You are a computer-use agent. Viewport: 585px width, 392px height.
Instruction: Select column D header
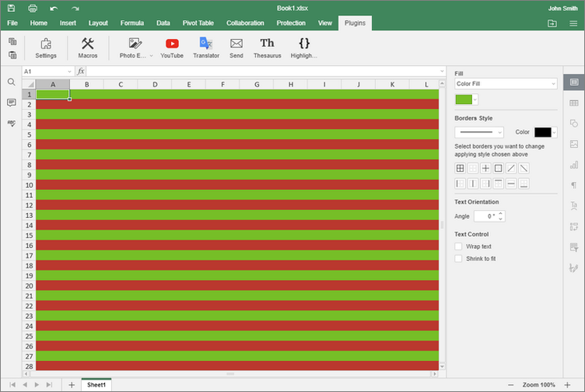click(x=155, y=84)
